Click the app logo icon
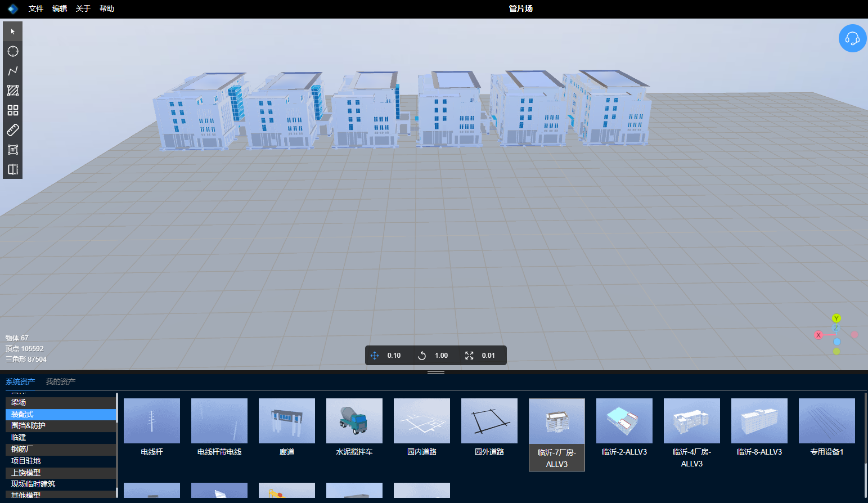Image resolution: width=868 pixels, height=503 pixels. click(x=12, y=8)
